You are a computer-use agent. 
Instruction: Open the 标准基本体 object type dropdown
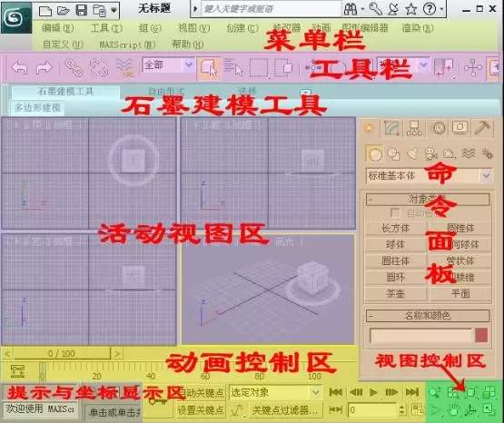pos(430,176)
